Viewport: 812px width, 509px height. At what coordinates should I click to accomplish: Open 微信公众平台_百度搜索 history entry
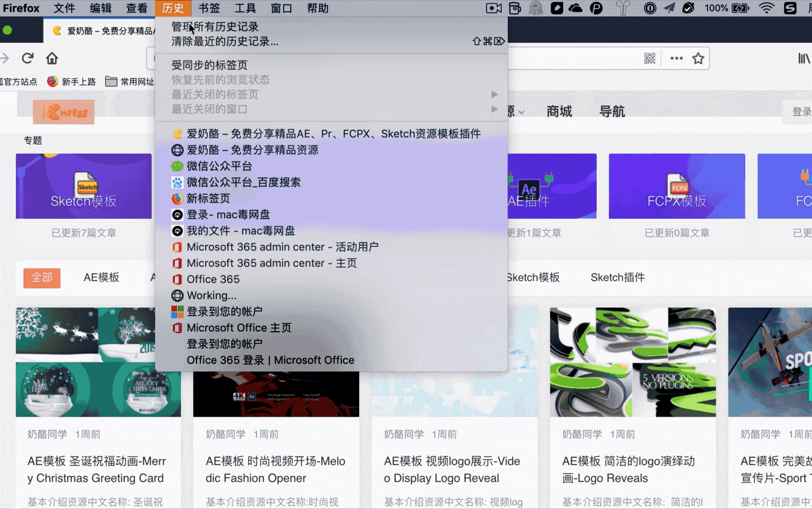coord(331,182)
